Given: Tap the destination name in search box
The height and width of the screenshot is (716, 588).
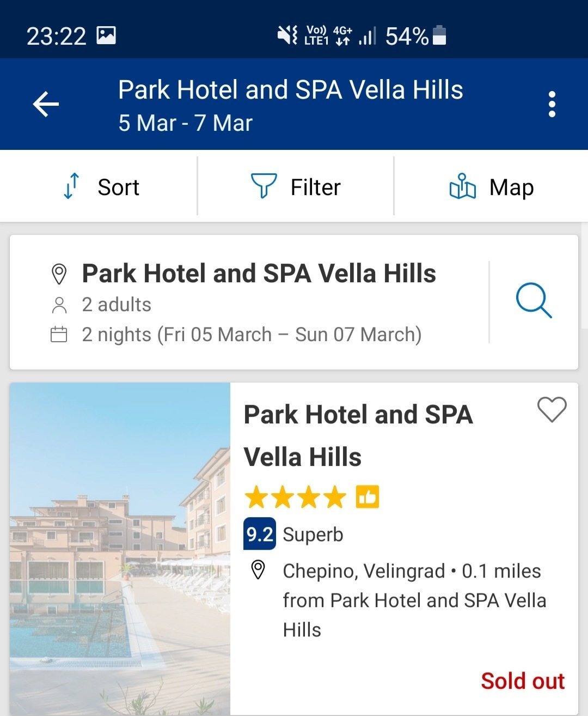Looking at the screenshot, I should click(x=259, y=274).
